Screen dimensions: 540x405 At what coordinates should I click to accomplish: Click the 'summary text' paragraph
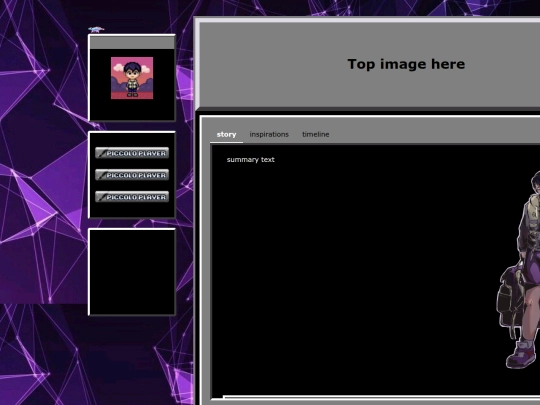point(250,160)
